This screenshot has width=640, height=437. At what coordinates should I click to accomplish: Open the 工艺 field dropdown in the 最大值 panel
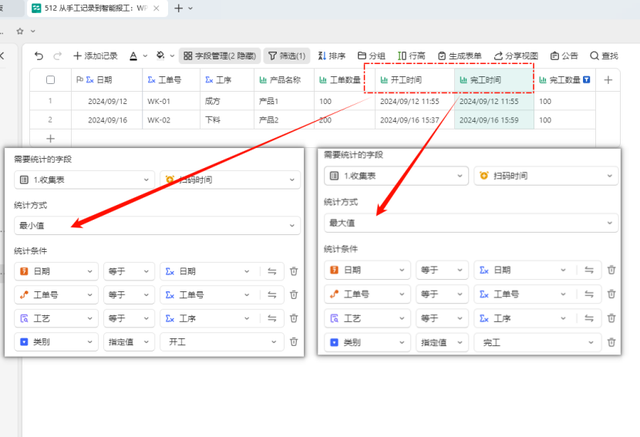pos(367,318)
